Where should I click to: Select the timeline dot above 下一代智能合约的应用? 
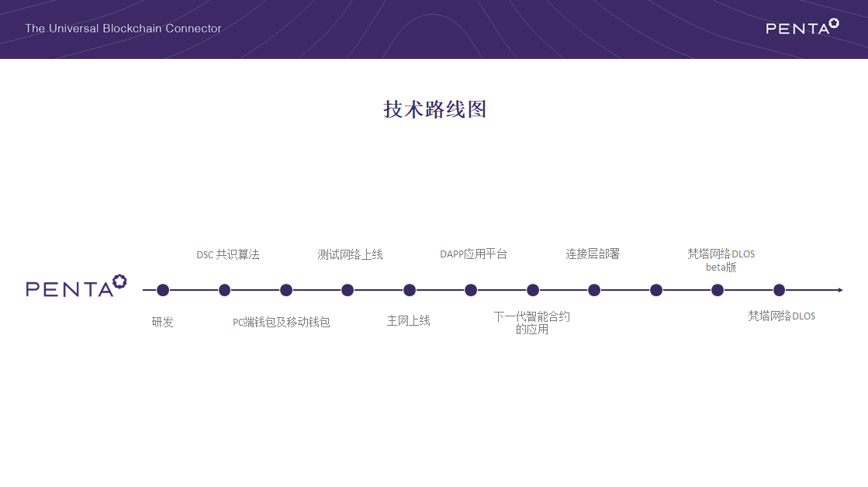[533, 290]
